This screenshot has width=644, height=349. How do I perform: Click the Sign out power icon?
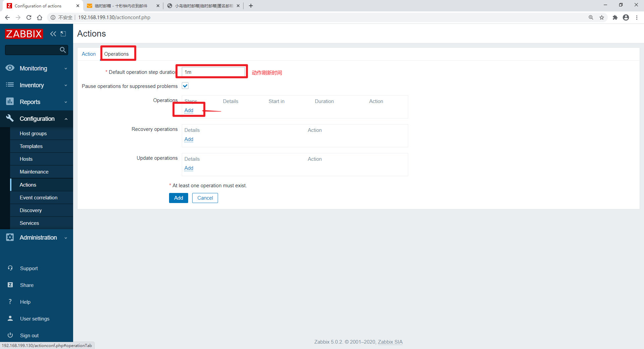[10, 335]
